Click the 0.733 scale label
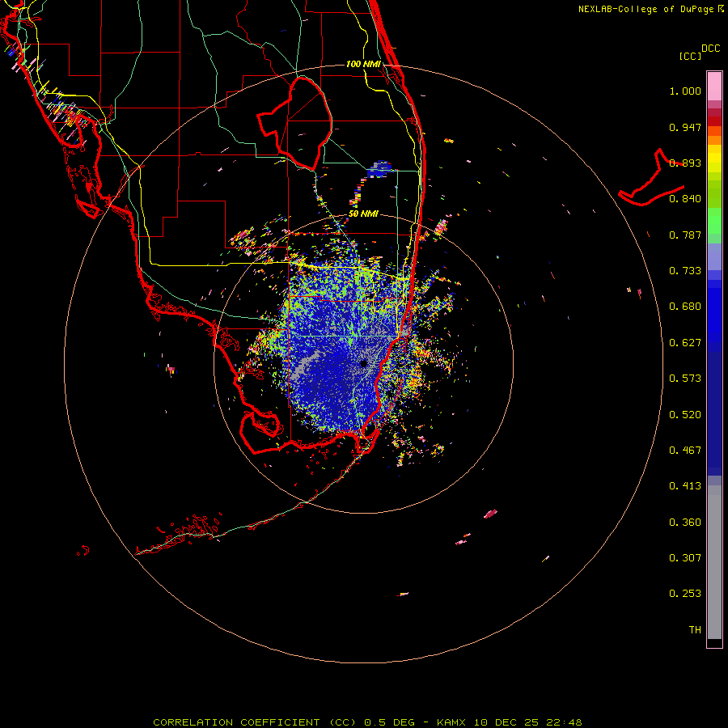This screenshot has height=728, width=728. tap(685, 271)
